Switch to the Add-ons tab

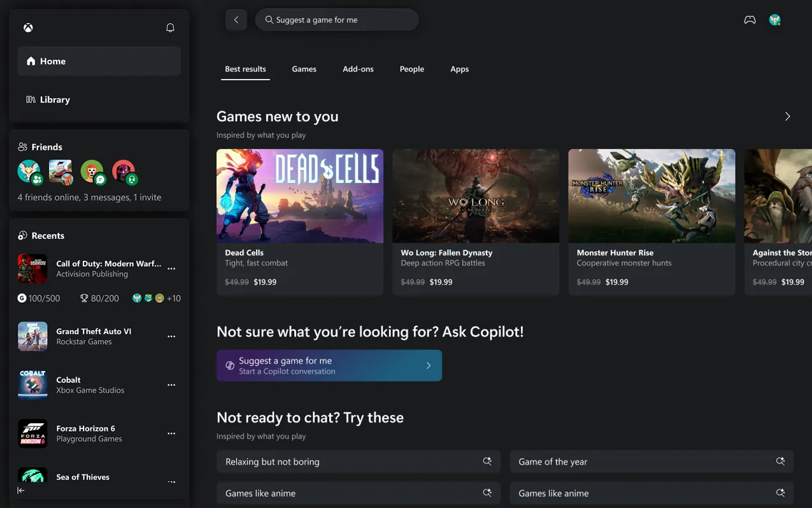358,69
